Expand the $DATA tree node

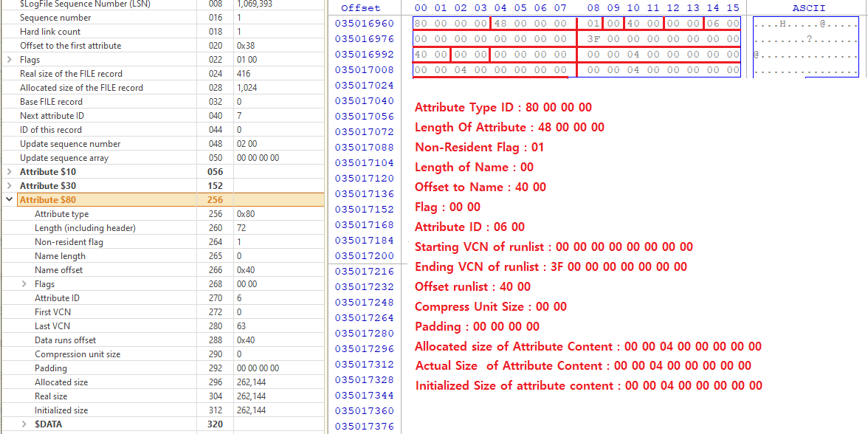pos(24,424)
